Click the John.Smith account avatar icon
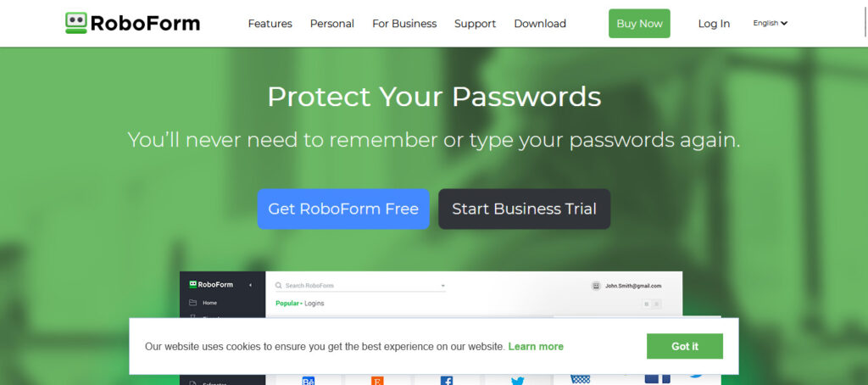This screenshot has height=385, width=868. (x=596, y=286)
